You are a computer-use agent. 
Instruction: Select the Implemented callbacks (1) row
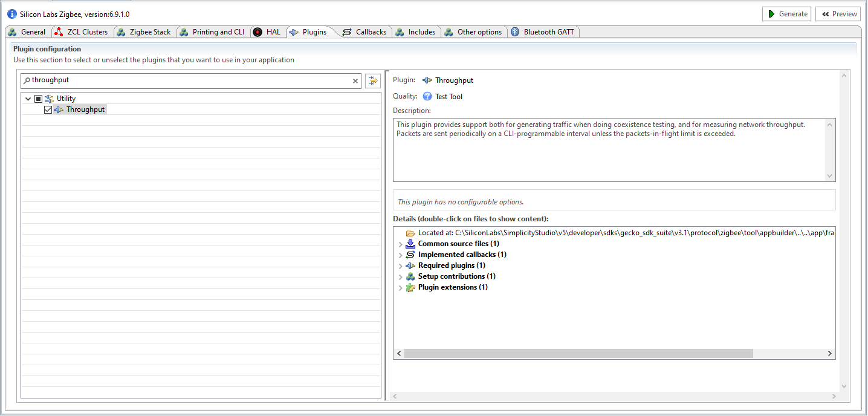pos(462,255)
